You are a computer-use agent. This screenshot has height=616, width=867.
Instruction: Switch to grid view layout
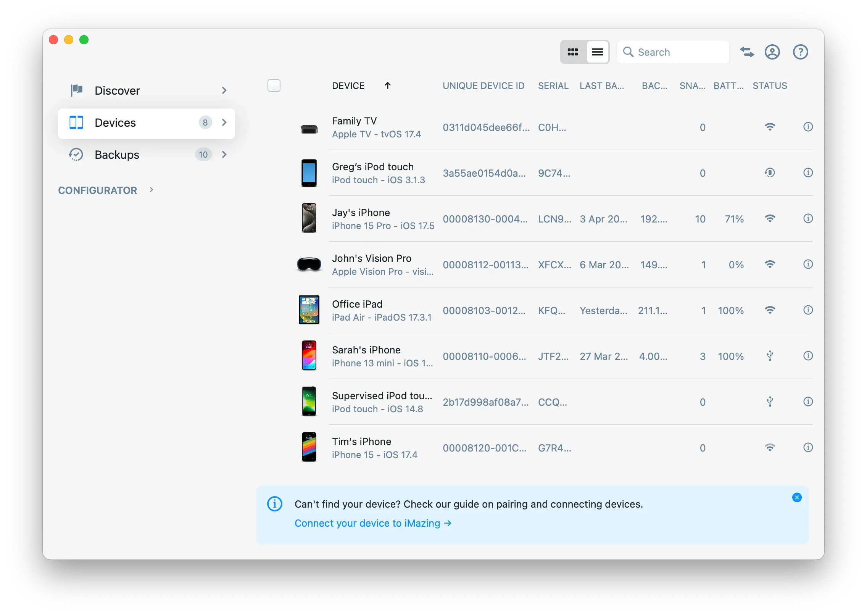pos(572,52)
